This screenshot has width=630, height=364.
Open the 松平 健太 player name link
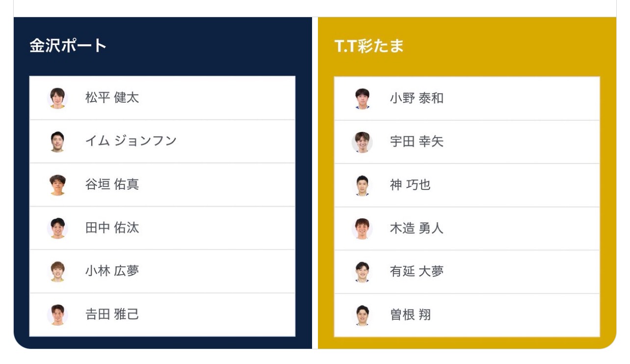pyautogui.click(x=112, y=98)
